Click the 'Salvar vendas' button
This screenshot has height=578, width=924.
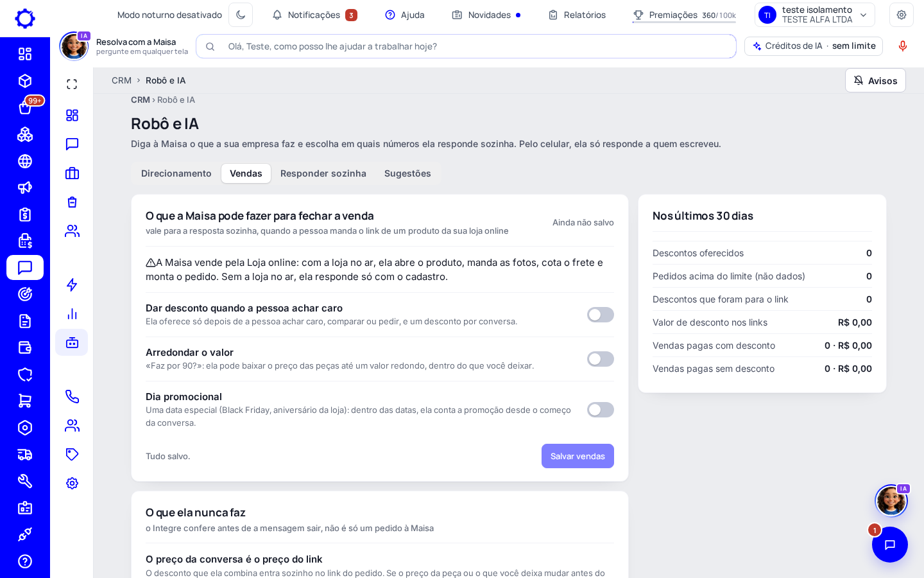point(577,456)
